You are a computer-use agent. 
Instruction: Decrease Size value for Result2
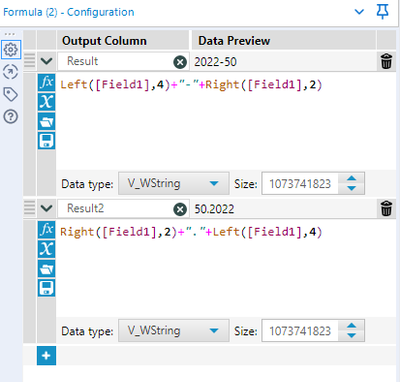[x=351, y=336]
